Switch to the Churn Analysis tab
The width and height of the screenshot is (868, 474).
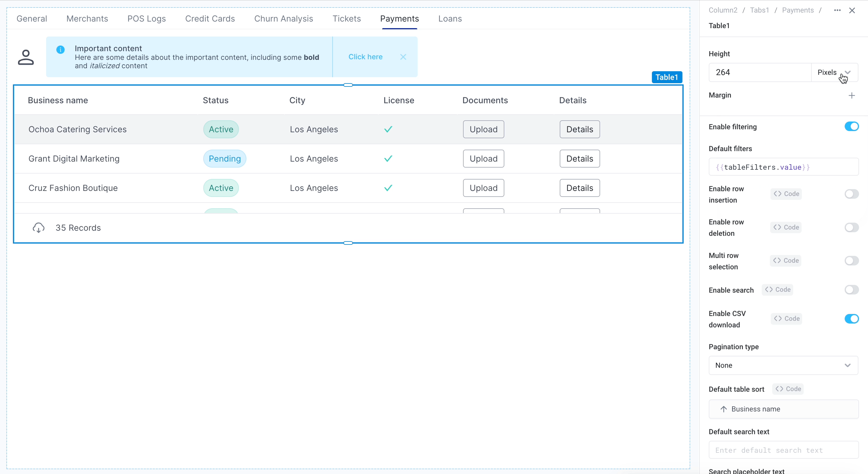coord(283,19)
